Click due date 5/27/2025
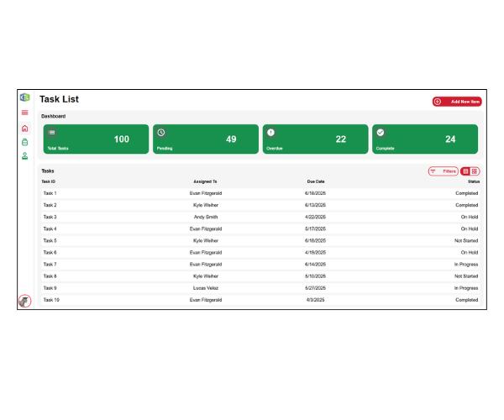The height and width of the screenshot is (420, 504). click(x=315, y=288)
